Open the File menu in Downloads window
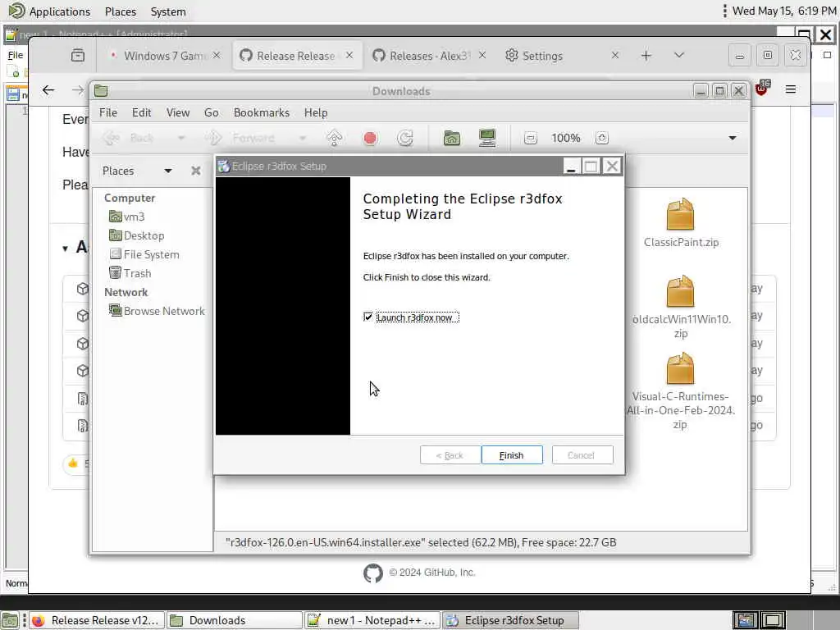This screenshot has height=630, width=840. click(107, 113)
